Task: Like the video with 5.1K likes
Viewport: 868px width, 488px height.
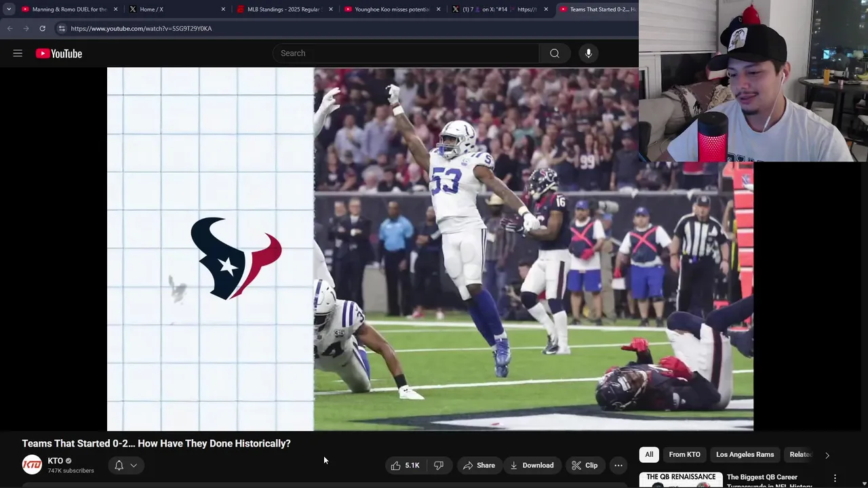Action: point(405,466)
